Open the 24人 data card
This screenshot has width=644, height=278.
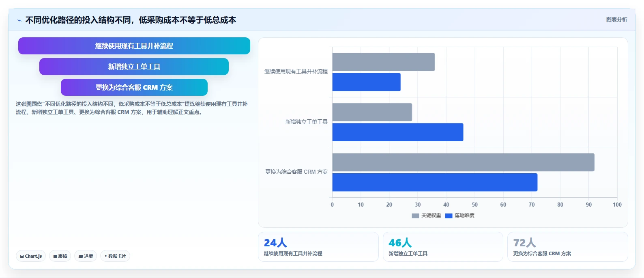(318, 247)
